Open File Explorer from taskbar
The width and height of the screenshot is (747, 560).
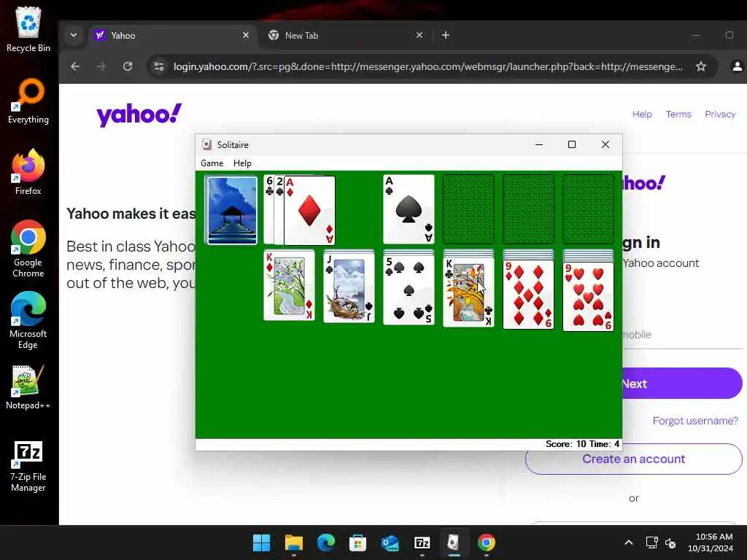(x=293, y=542)
